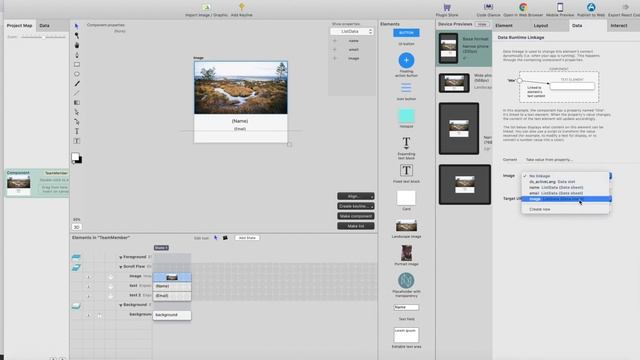Select the boxed text block tool
Screen dimensions: 640x360
point(76,141)
